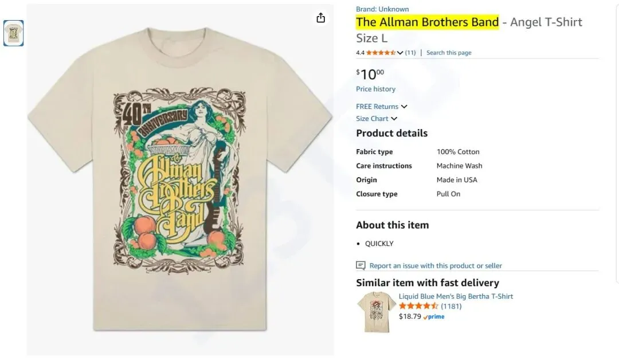
Task: Click the report issue speech bubble icon
Action: [x=361, y=265]
